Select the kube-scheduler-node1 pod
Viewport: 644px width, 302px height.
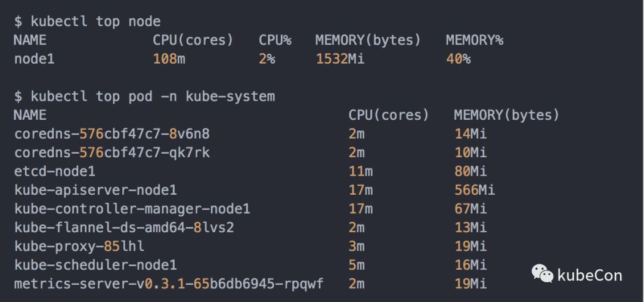tap(95, 264)
